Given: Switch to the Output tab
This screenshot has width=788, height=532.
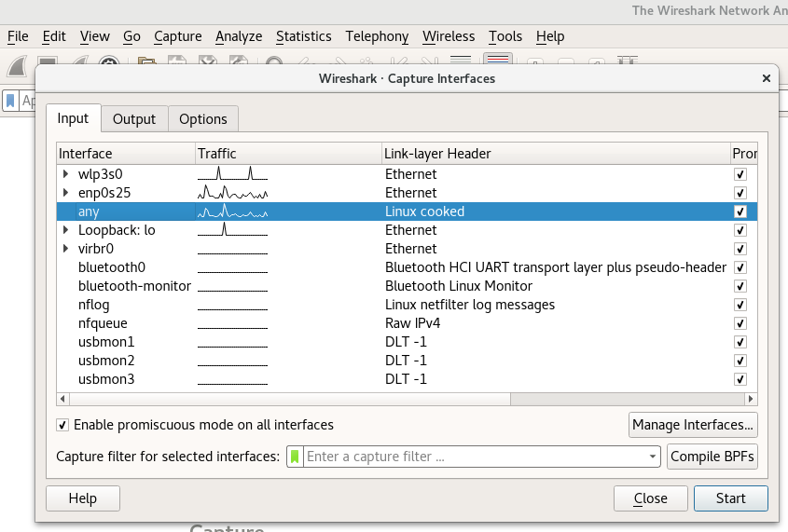Looking at the screenshot, I should click(134, 119).
